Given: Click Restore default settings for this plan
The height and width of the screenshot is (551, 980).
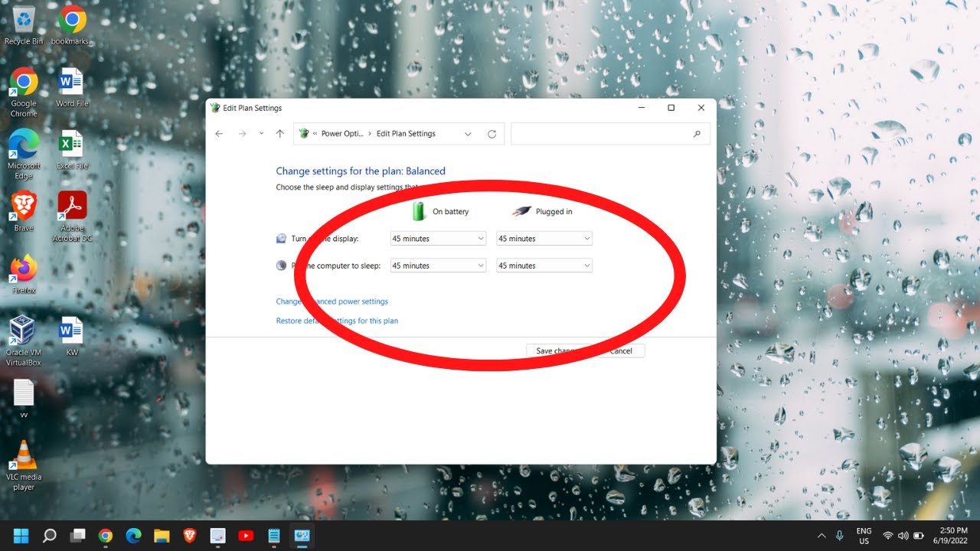Looking at the screenshot, I should (x=337, y=321).
